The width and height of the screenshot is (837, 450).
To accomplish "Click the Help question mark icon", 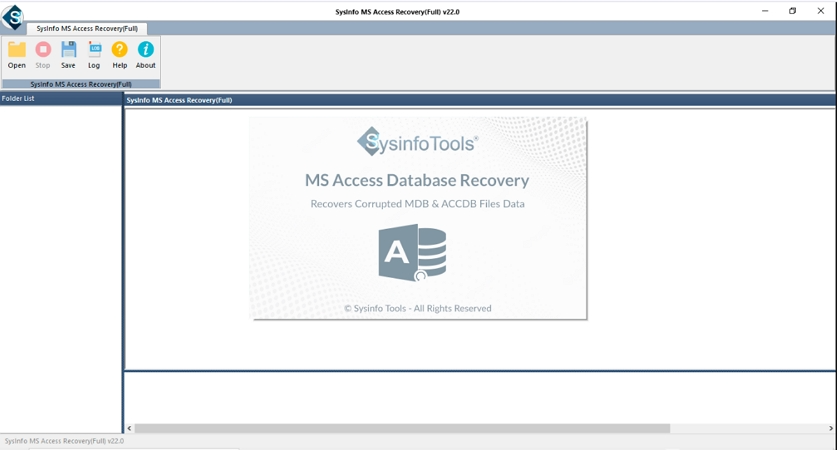I will click(x=120, y=50).
